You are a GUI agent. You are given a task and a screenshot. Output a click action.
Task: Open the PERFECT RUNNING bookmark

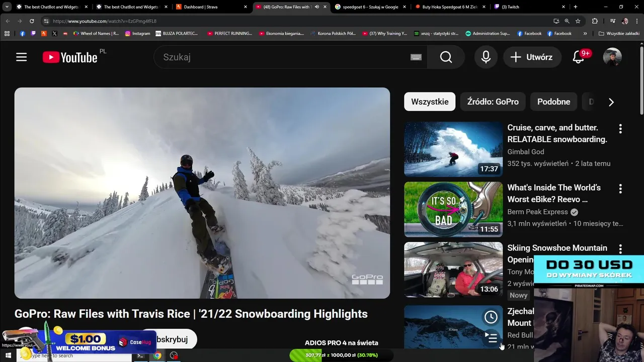point(230,34)
